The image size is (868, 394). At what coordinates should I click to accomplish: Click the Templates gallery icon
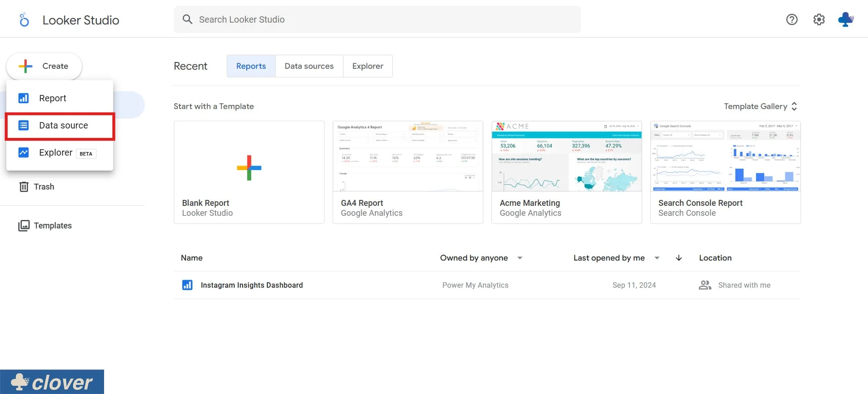24,225
